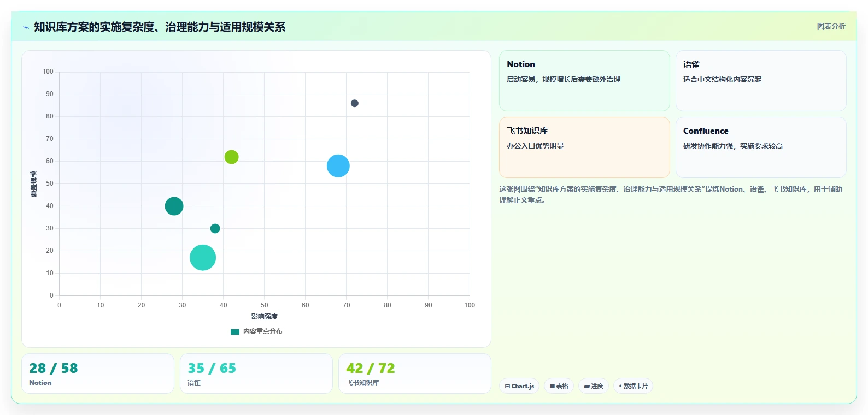Click the 数据卡片 tag chip

coord(634,386)
